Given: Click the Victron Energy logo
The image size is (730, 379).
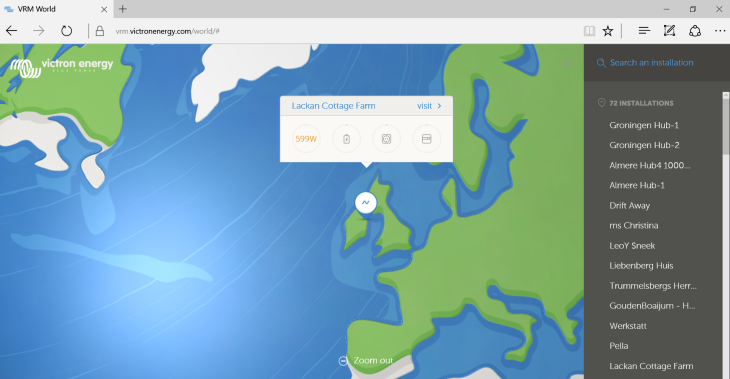Looking at the screenshot, I should tap(62, 68).
